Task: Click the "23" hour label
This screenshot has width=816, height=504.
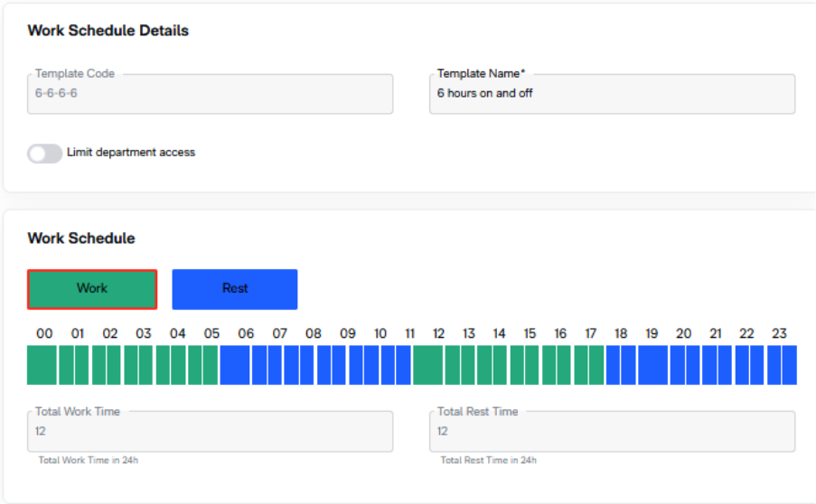Action: click(779, 334)
